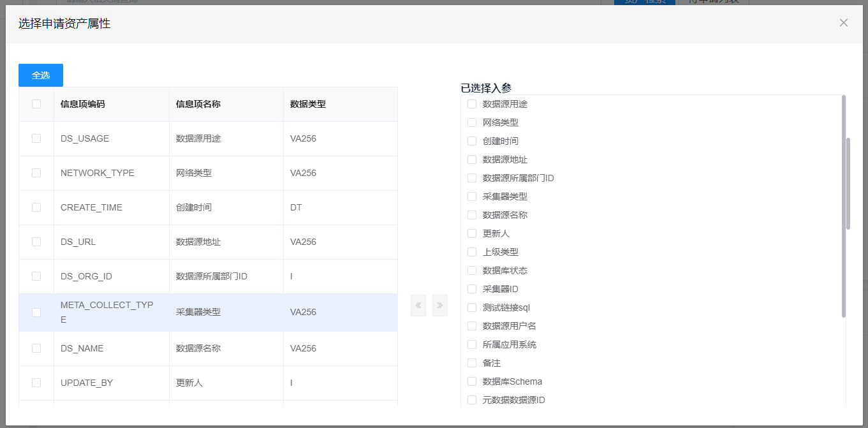Move selected items left with double-arrow button
Viewport: 868px width, 428px height.
(x=418, y=306)
